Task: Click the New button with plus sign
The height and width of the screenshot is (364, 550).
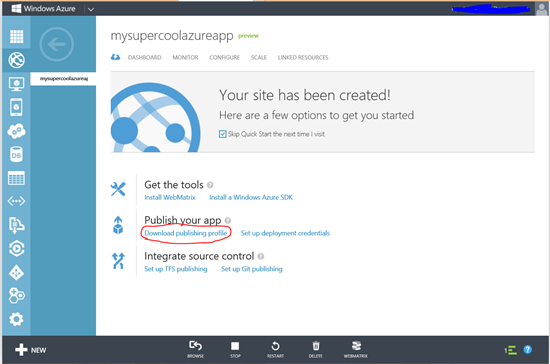Action: point(31,350)
